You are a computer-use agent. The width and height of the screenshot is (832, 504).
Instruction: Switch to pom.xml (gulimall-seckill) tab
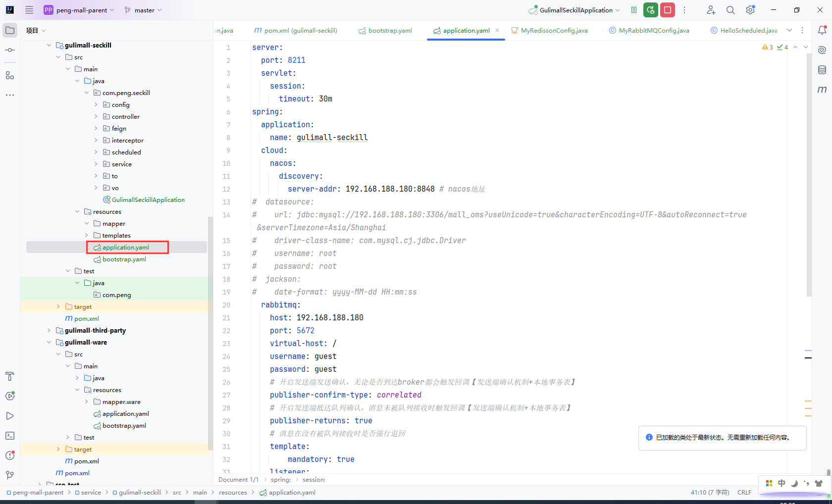295,30
